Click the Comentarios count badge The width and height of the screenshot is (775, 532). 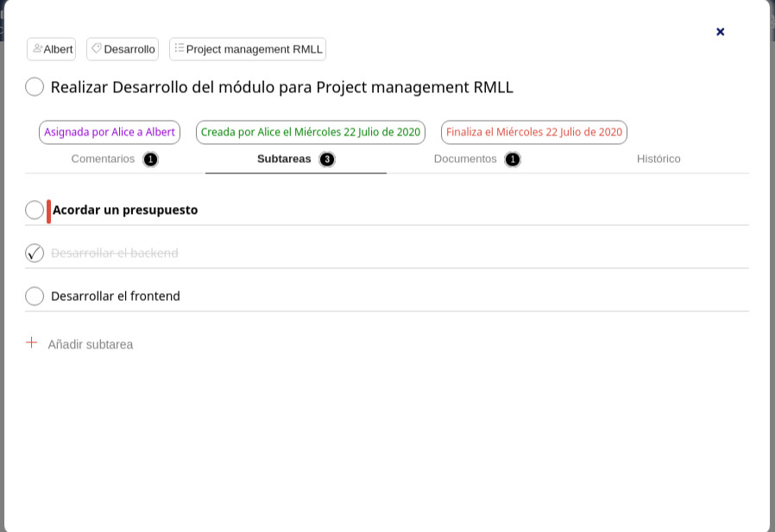tap(150, 160)
